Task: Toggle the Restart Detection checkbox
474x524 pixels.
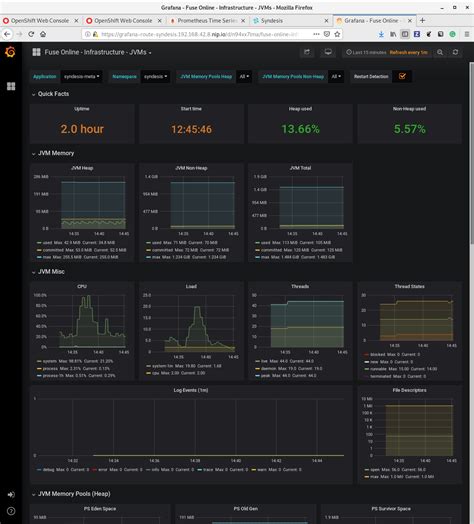Action: coord(402,76)
